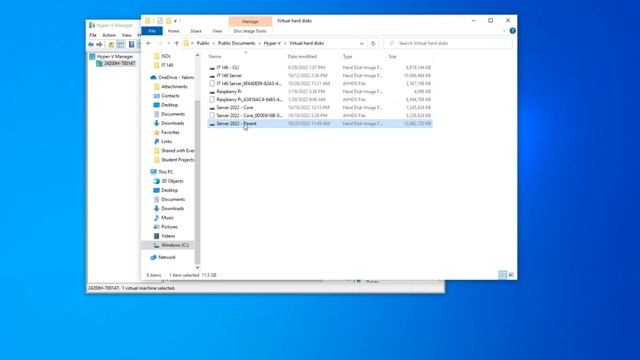640x360 pixels.
Task: Click Forward arrow in Hyper-V Manager toolbar
Action: pos(99,44)
